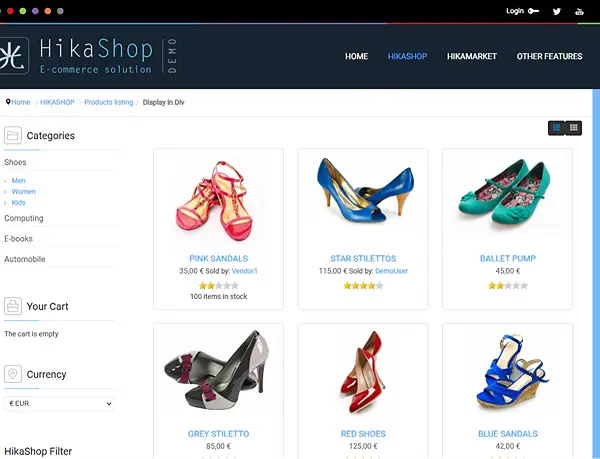600x459 pixels.
Task: Select the E-books category
Action: (x=18, y=239)
